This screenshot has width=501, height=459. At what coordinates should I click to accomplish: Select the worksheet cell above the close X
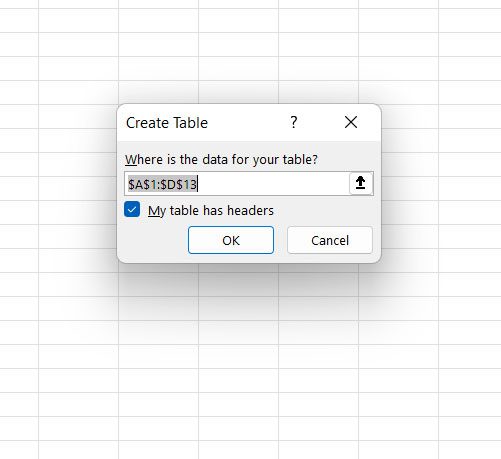pyautogui.click(x=318, y=92)
